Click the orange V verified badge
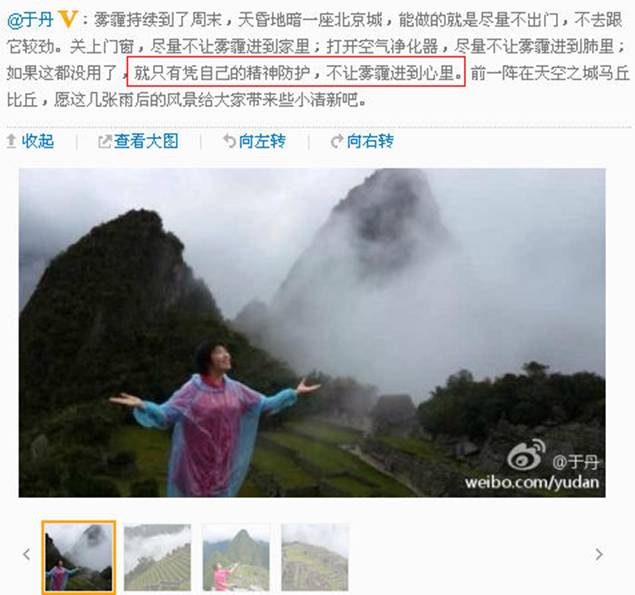This screenshot has width=635, height=595. [x=68, y=19]
